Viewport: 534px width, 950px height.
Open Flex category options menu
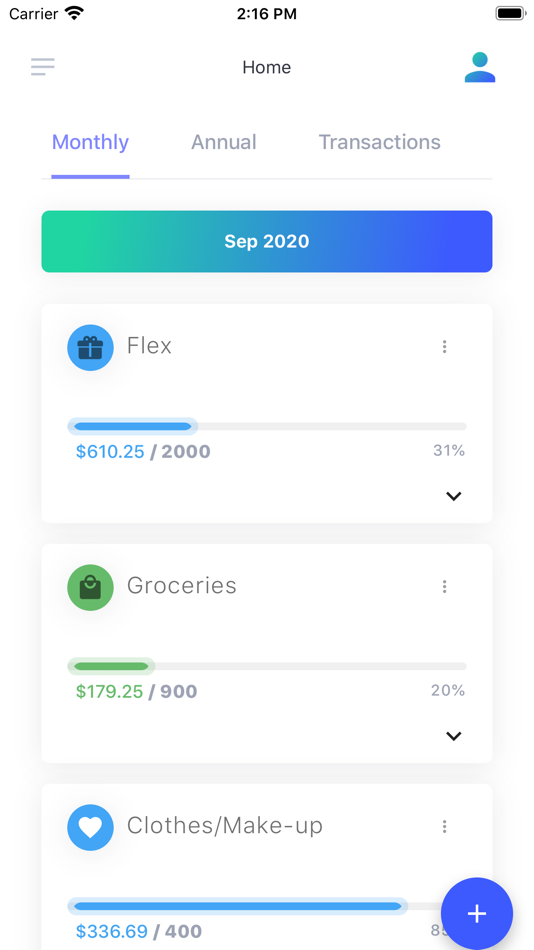[444, 347]
